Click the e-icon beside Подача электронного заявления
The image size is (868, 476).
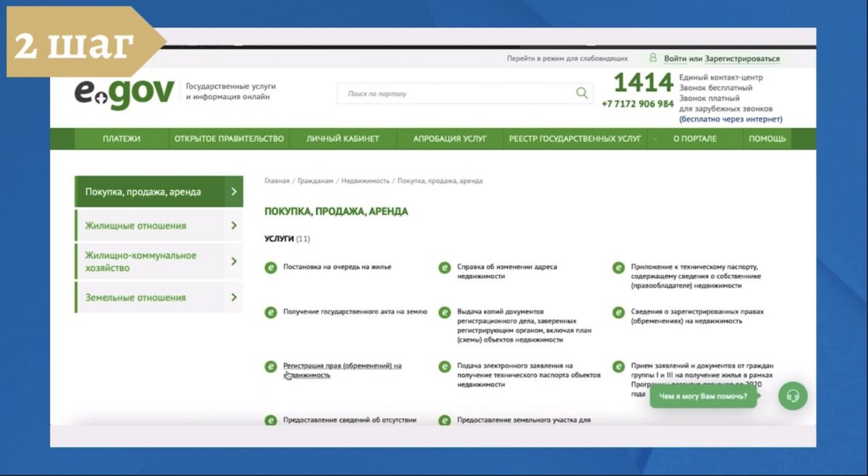click(x=445, y=367)
